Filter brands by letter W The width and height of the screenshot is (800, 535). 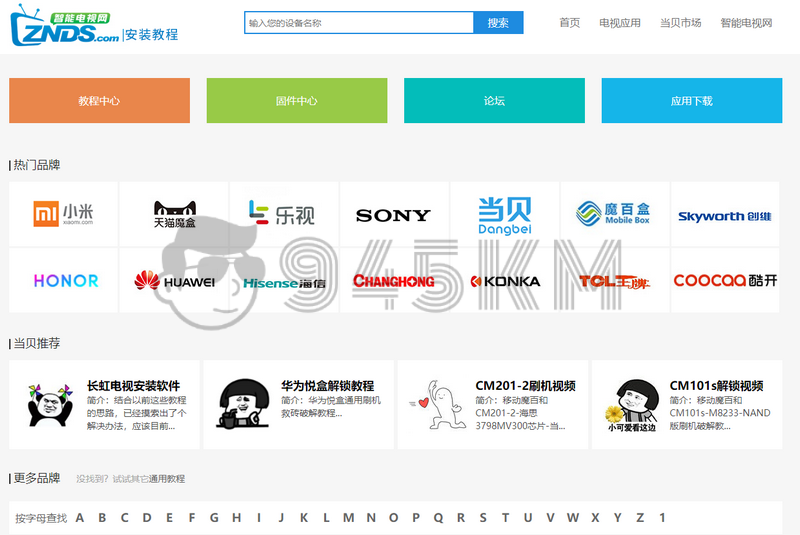[573, 518]
